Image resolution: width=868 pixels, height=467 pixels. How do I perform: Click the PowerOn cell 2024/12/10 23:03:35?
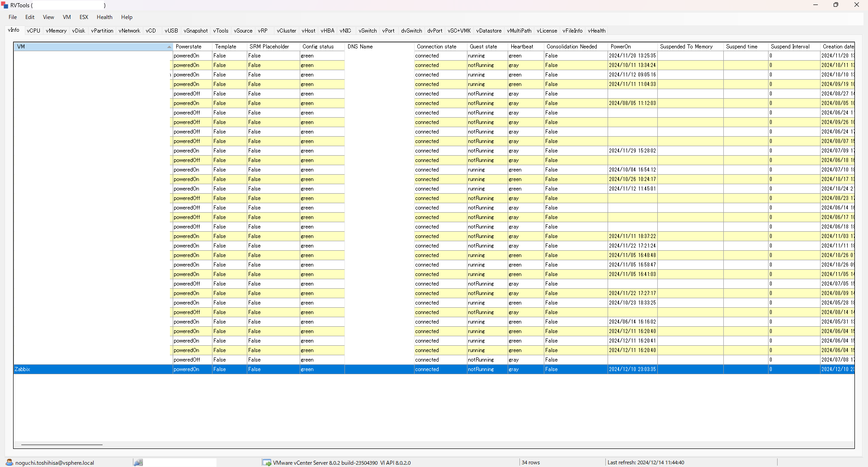(632, 369)
